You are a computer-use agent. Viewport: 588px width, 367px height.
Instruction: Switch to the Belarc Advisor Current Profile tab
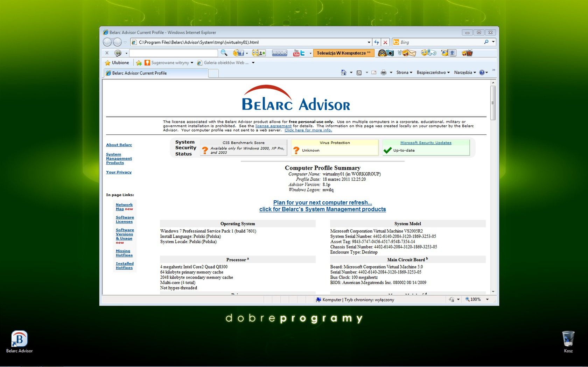[x=140, y=73]
